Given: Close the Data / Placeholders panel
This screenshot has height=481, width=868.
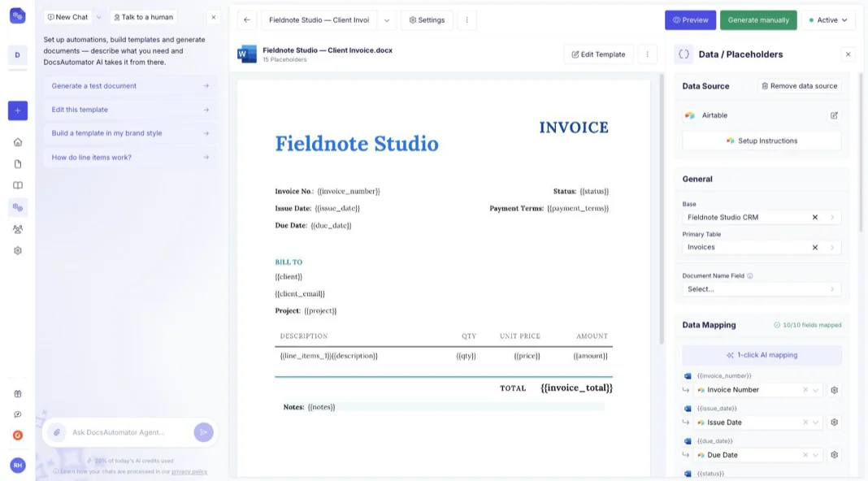Looking at the screenshot, I should point(848,54).
